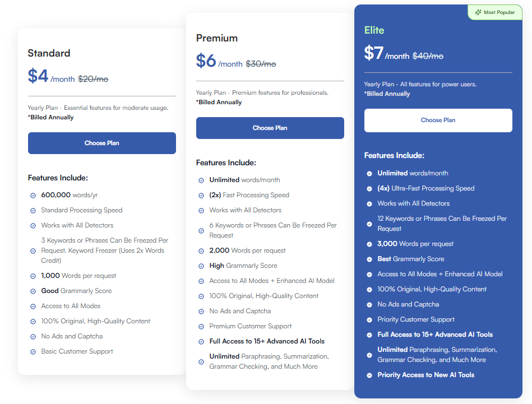Viewport: 532px width, 404px height.
Task: Click check icon next to Good Grammarly Score
Action: (x=33, y=291)
